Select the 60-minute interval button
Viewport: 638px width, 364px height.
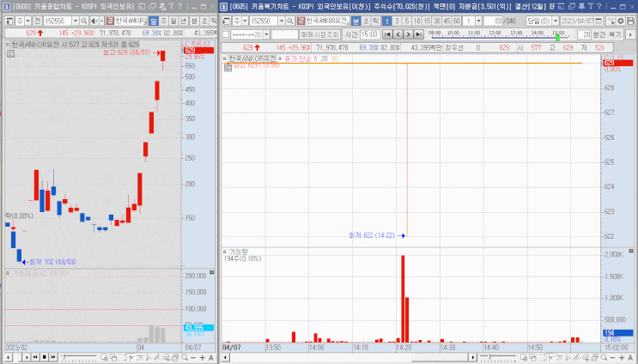click(x=456, y=21)
